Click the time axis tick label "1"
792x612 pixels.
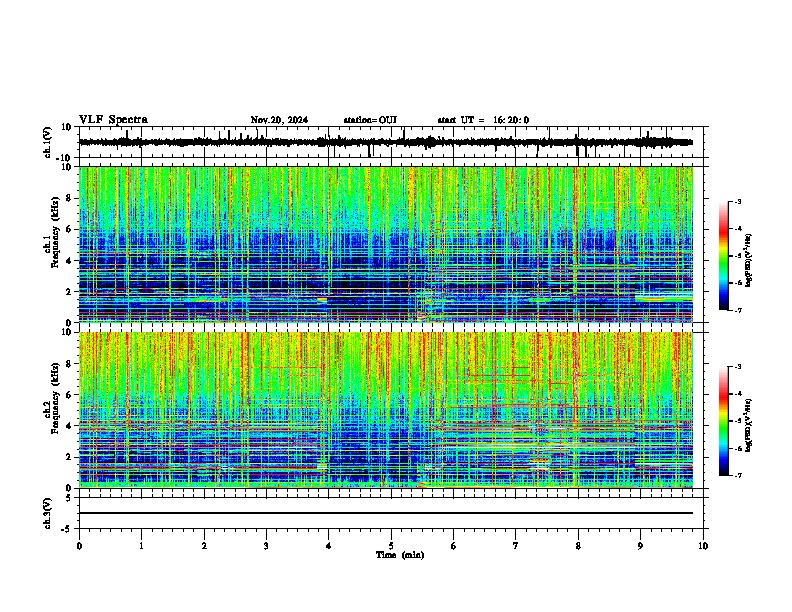[x=141, y=546]
